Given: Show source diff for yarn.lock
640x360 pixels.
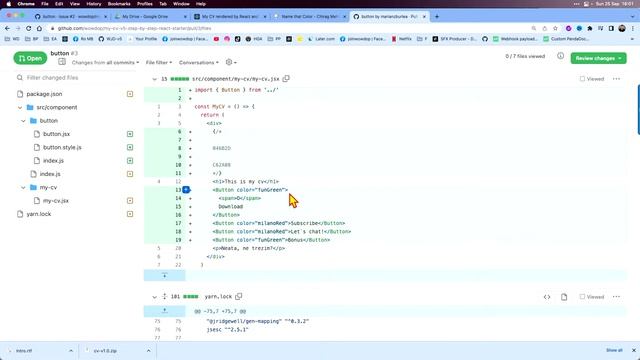Looking at the screenshot, I should click(547, 297).
